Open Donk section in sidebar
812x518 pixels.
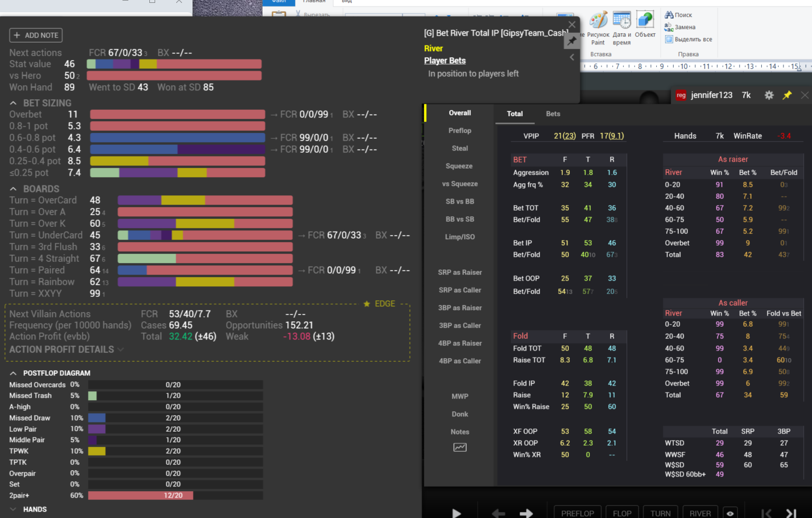click(x=460, y=414)
